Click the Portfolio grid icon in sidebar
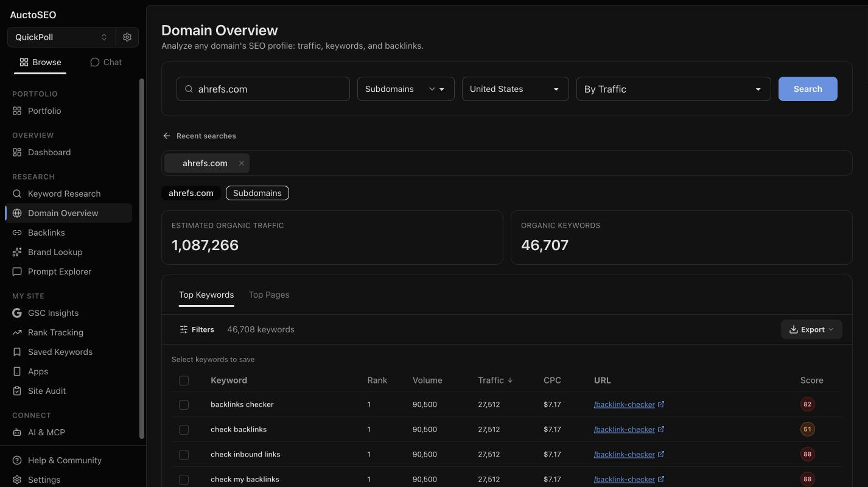Screen dimensions: 868x487 tap(17, 111)
